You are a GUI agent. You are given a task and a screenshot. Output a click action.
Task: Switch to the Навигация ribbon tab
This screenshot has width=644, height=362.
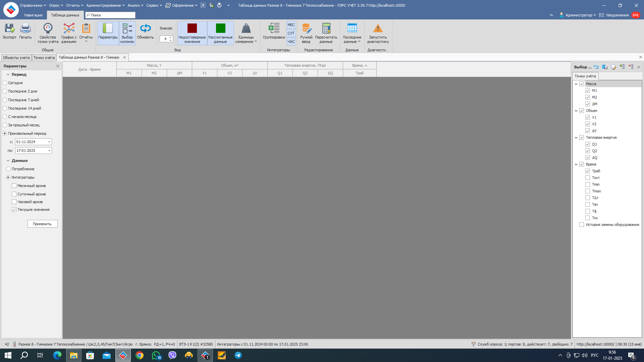pyautogui.click(x=33, y=15)
